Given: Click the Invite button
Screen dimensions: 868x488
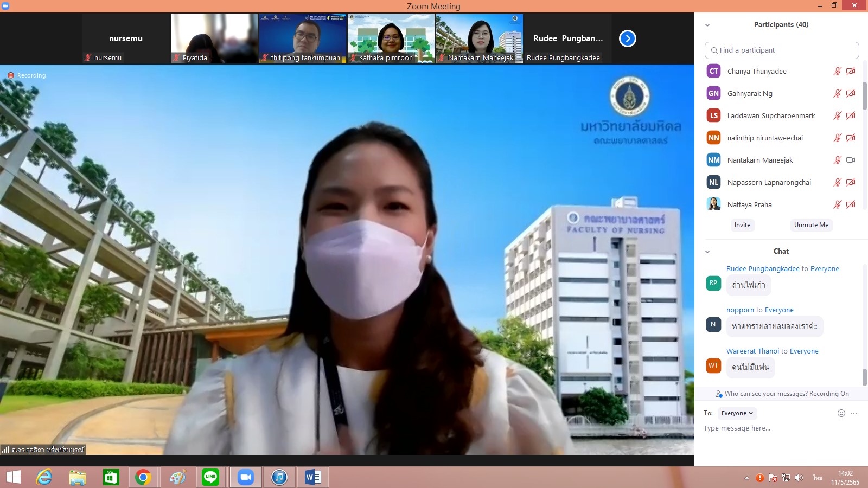Looking at the screenshot, I should coord(742,225).
